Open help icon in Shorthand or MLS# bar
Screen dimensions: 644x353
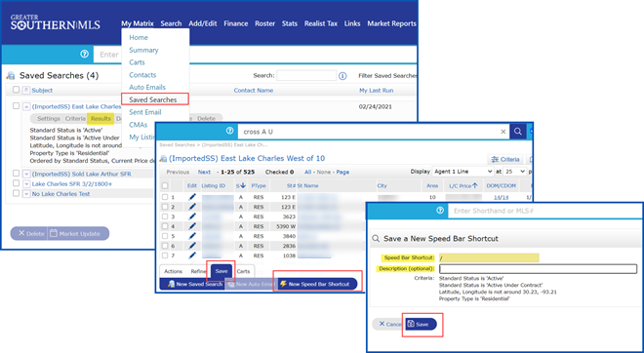(440, 211)
